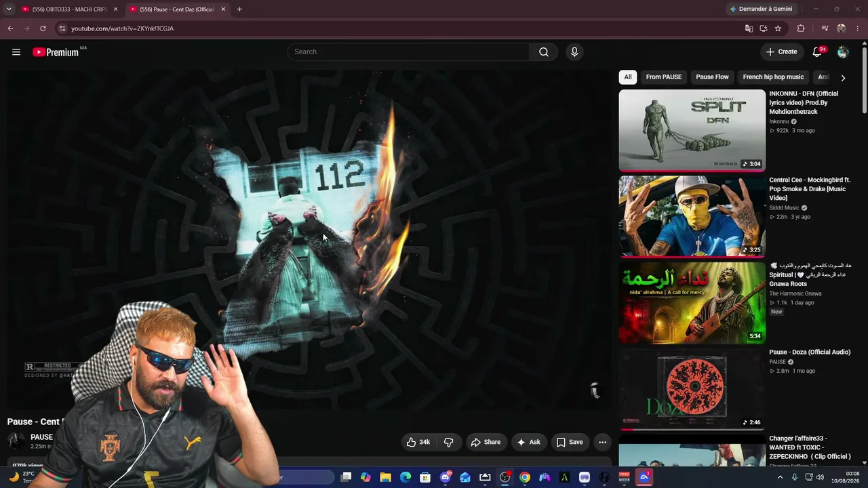Open the tab search dropdown arrow
Image resolution: width=868 pixels, height=488 pixels.
coord(9,9)
